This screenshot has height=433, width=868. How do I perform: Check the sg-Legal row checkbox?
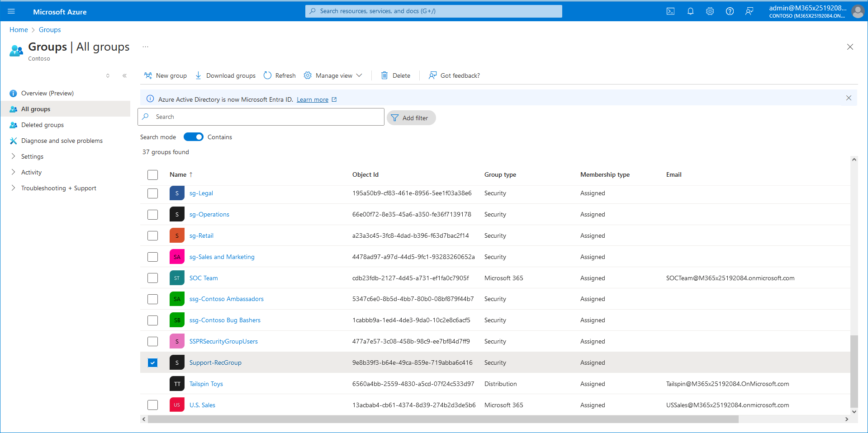point(153,193)
